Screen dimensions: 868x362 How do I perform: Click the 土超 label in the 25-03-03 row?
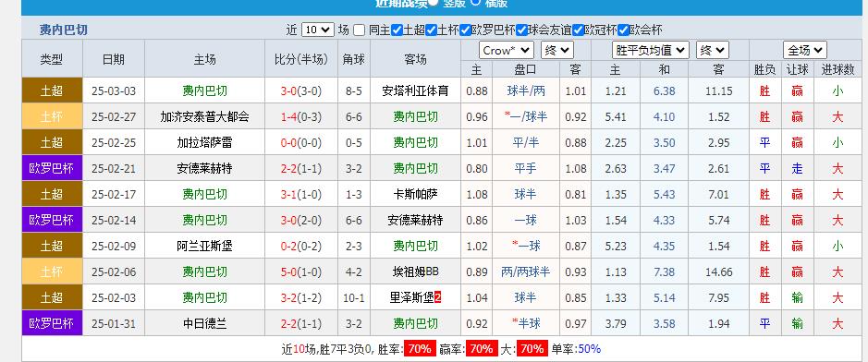click(x=52, y=90)
